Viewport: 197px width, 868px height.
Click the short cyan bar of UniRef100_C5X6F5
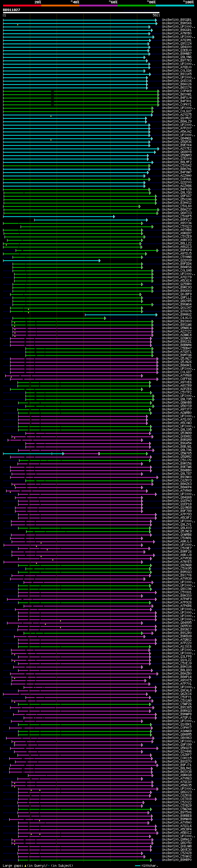pos(59,216)
